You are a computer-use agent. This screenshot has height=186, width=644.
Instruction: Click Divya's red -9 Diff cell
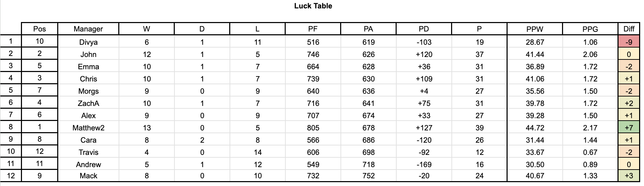coord(629,42)
